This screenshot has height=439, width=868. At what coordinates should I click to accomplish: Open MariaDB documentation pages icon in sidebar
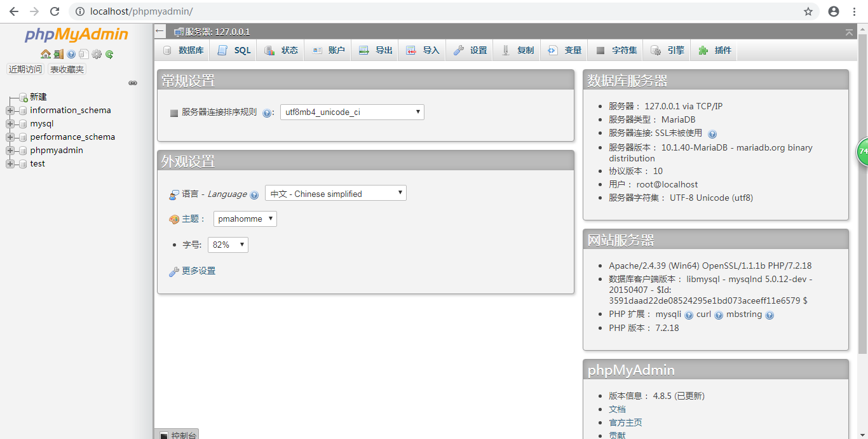84,55
